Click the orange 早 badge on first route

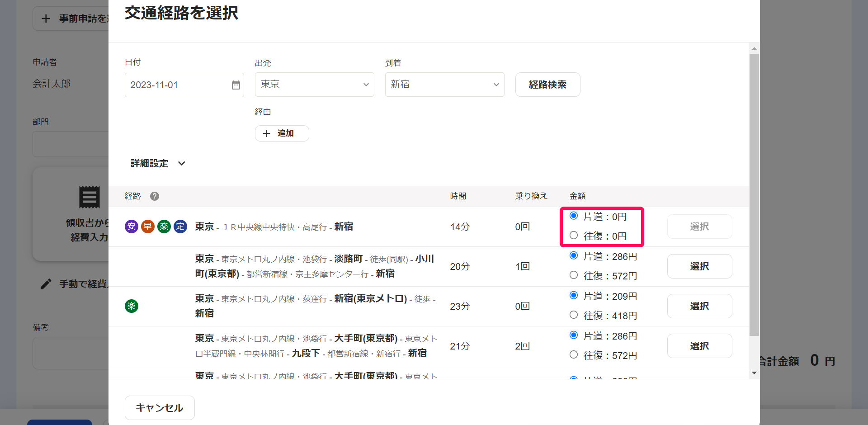click(148, 227)
